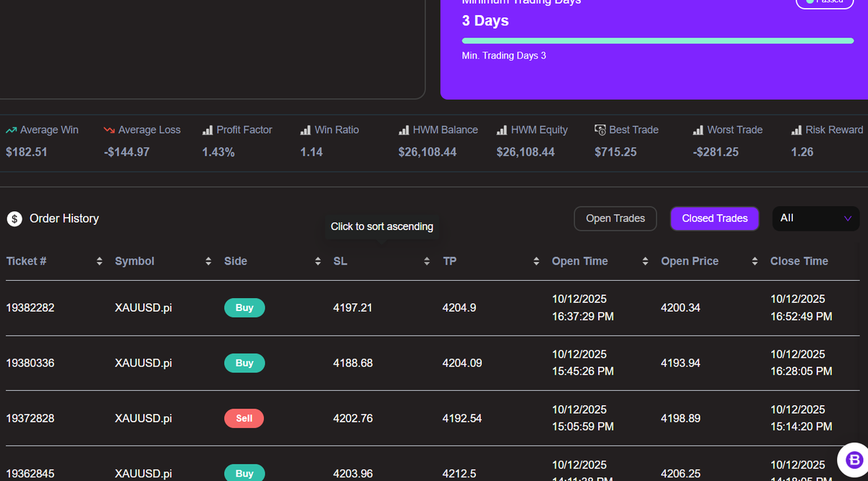Sort table by Ticket # column arrows
The height and width of the screenshot is (481, 868).
click(99, 261)
